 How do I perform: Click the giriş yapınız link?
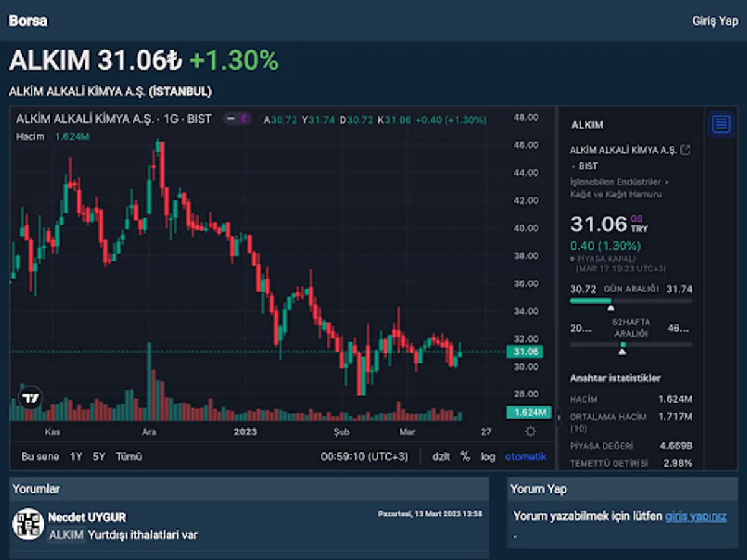coord(695,516)
